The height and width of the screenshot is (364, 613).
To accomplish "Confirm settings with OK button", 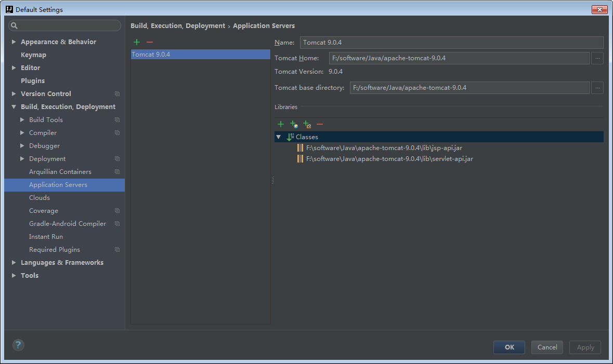I will [509, 347].
